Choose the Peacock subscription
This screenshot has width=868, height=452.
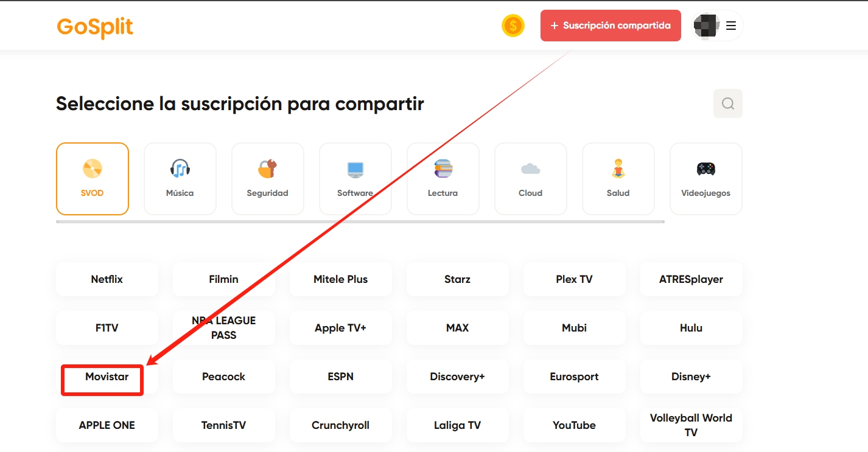pos(224,377)
